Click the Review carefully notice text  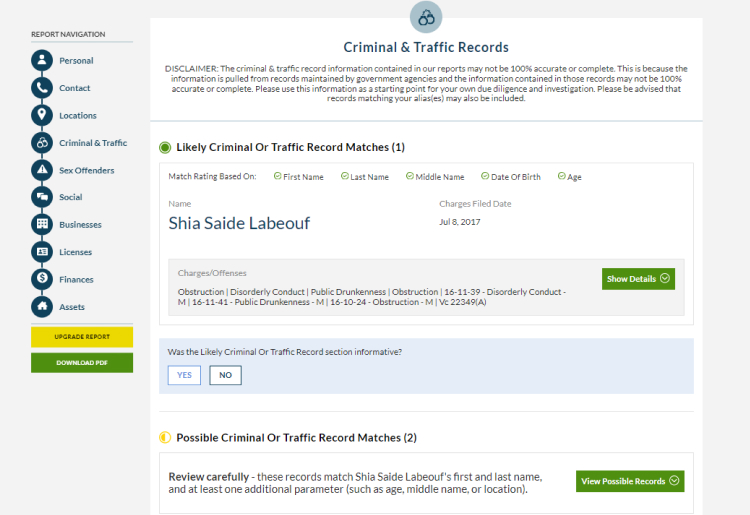point(355,483)
